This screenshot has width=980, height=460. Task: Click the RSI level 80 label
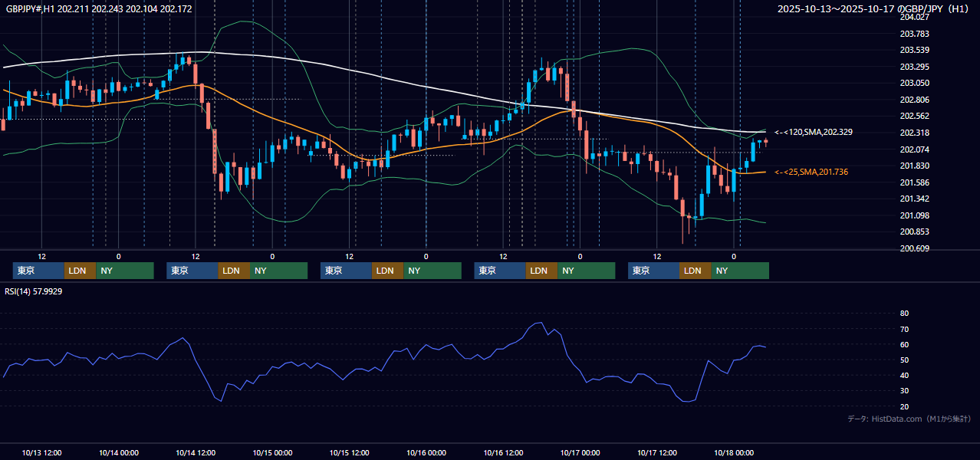pos(904,314)
